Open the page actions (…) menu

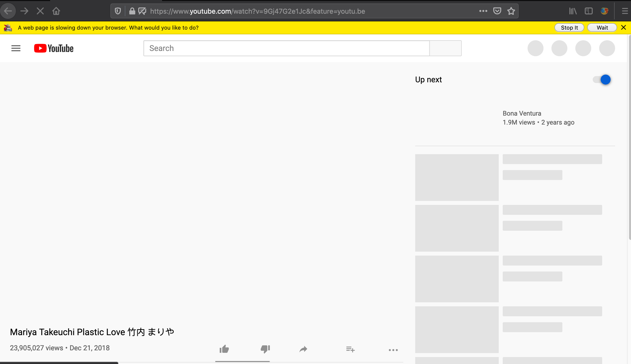coord(483,11)
